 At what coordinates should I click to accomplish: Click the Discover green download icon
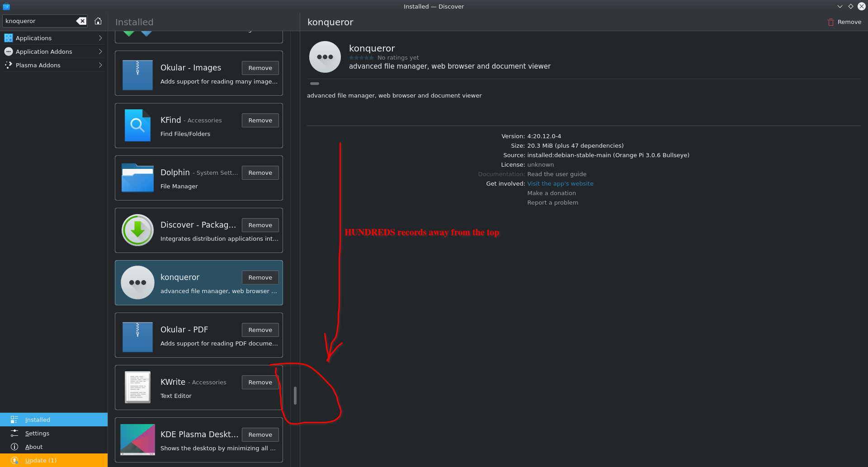pos(137,230)
